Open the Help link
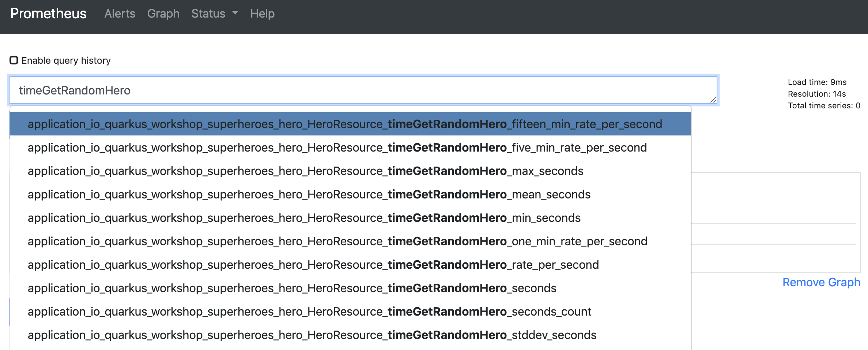Screen dimensions: 868x350 click(262, 14)
